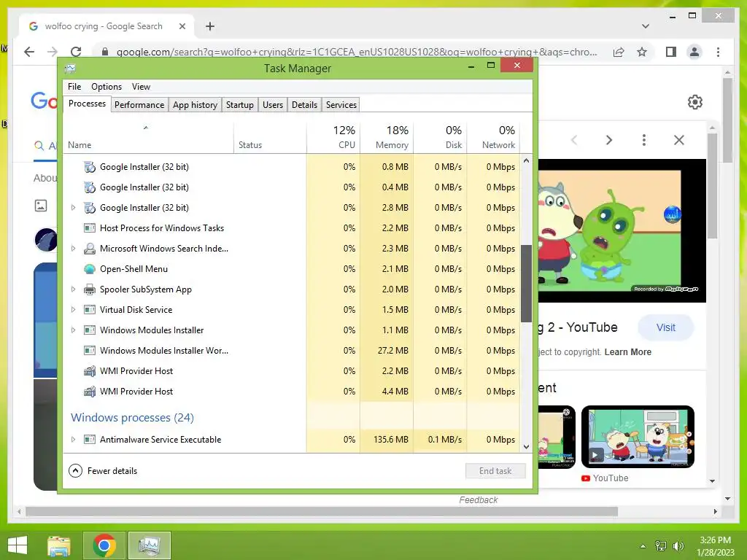Expand Microsoft Windows Search Indexer process
747x560 pixels.
(x=73, y=249)
